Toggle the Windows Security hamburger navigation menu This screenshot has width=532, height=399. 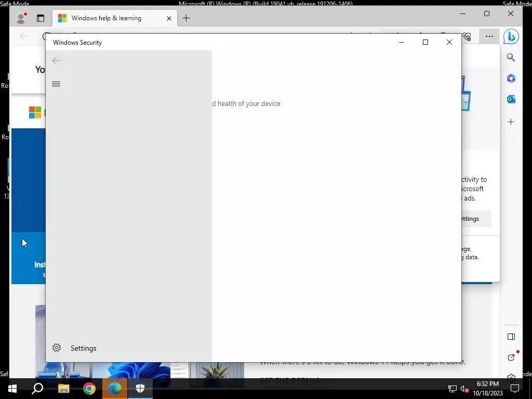pyautogui.click(x=56, y=84)
